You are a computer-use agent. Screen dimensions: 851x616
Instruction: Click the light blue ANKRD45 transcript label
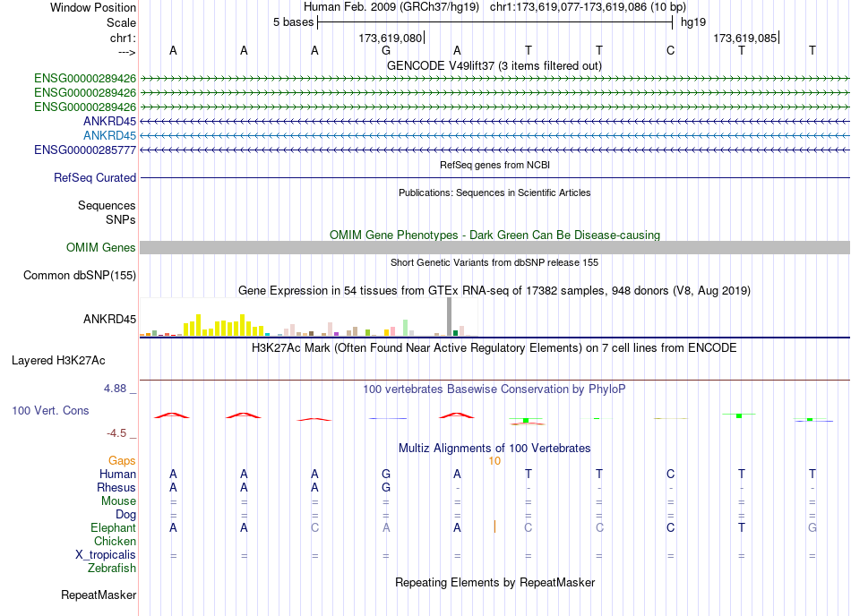click(109, 135)
